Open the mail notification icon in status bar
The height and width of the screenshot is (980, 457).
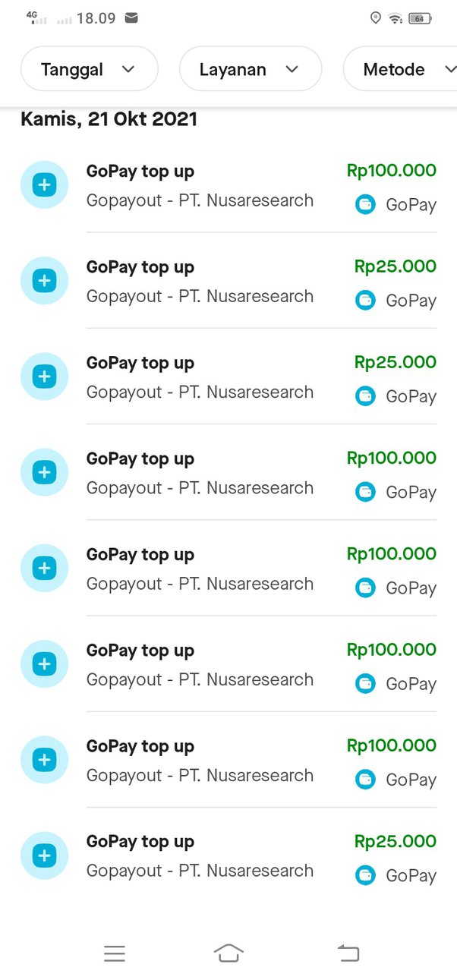point(131,17)
